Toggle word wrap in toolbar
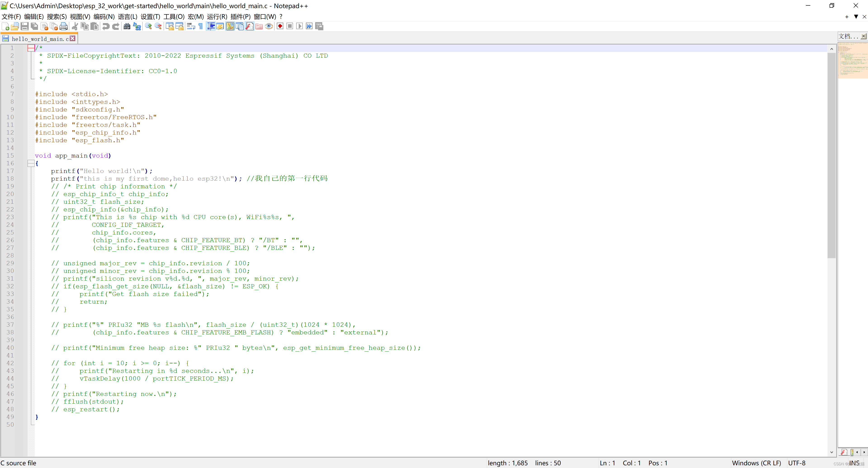This screenshot has height=468, width=868. pyautogui.click(x=191, y=26)
